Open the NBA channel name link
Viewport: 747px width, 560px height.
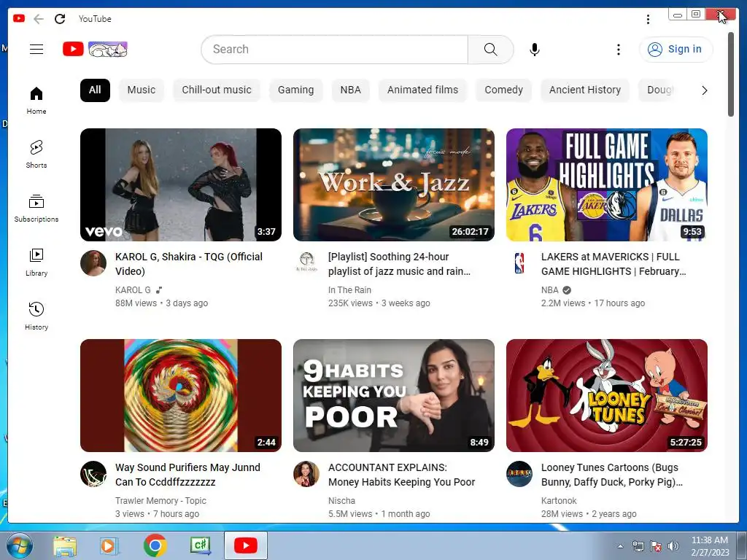pyautogui.click(x=550, y=290)
